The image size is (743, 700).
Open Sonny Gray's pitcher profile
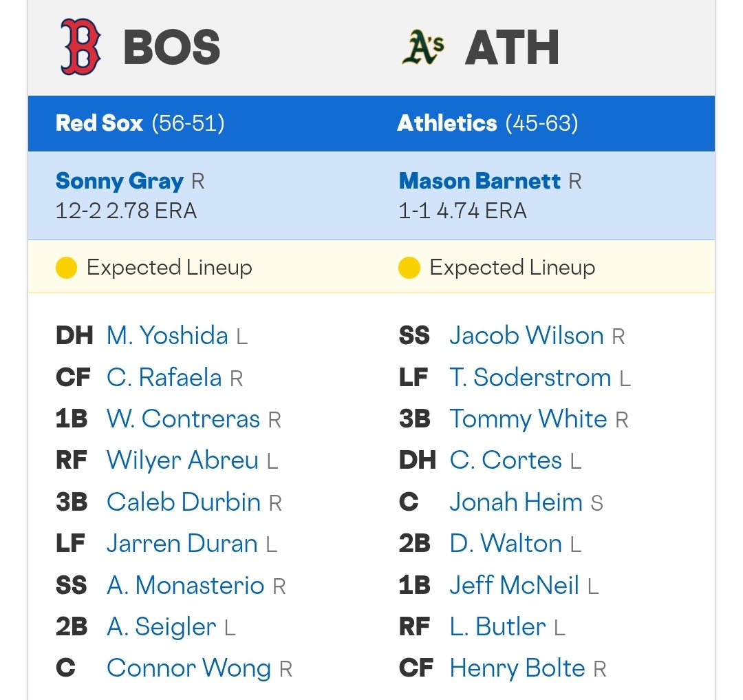[x=120, y=181]
